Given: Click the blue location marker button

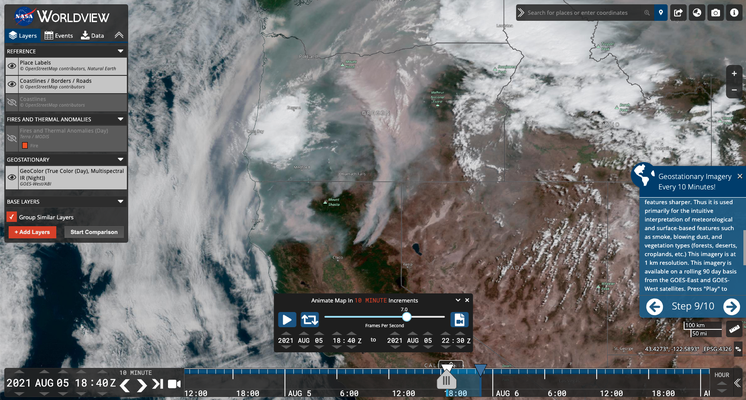Looking at the screenshot, I should click(x=660, y=12).
